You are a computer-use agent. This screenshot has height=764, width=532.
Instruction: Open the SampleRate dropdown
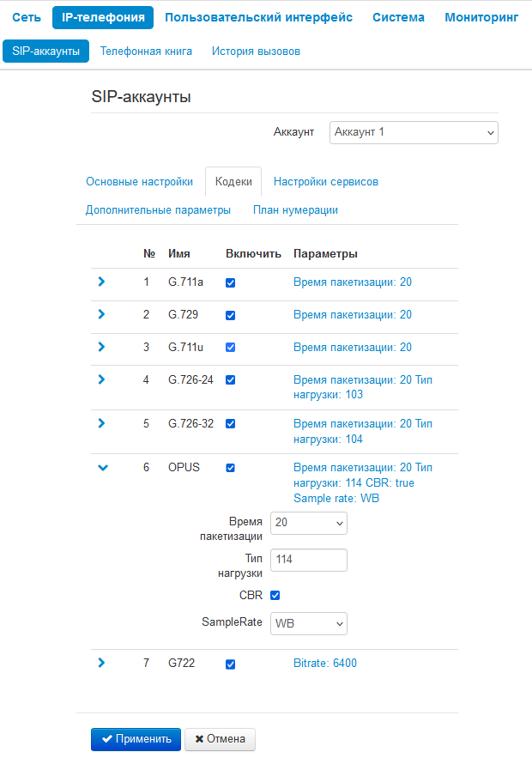point(308,623)
